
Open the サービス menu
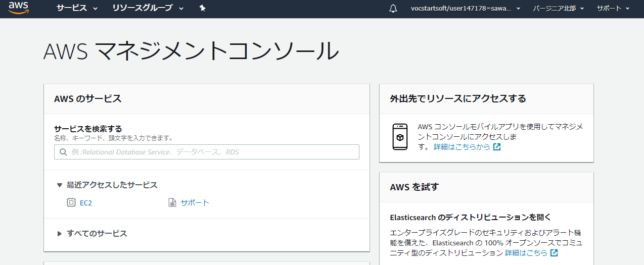[77, 8]
